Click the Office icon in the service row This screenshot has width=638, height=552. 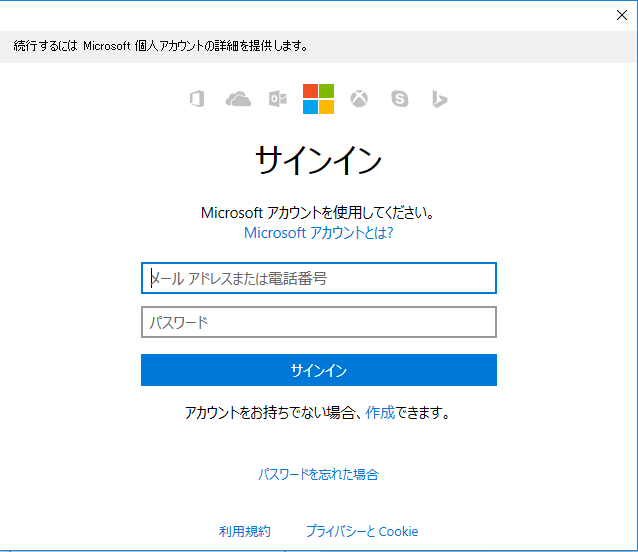click(x=197, y=99)
